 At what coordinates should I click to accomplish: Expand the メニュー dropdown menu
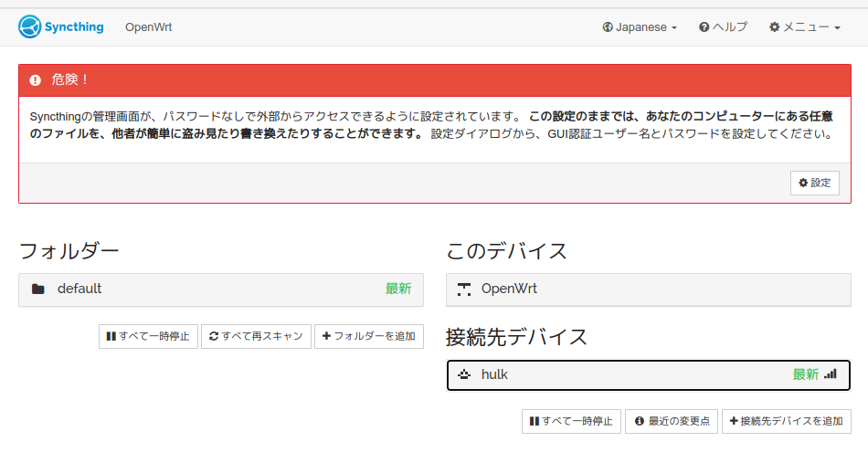click(x=804, y=27)
